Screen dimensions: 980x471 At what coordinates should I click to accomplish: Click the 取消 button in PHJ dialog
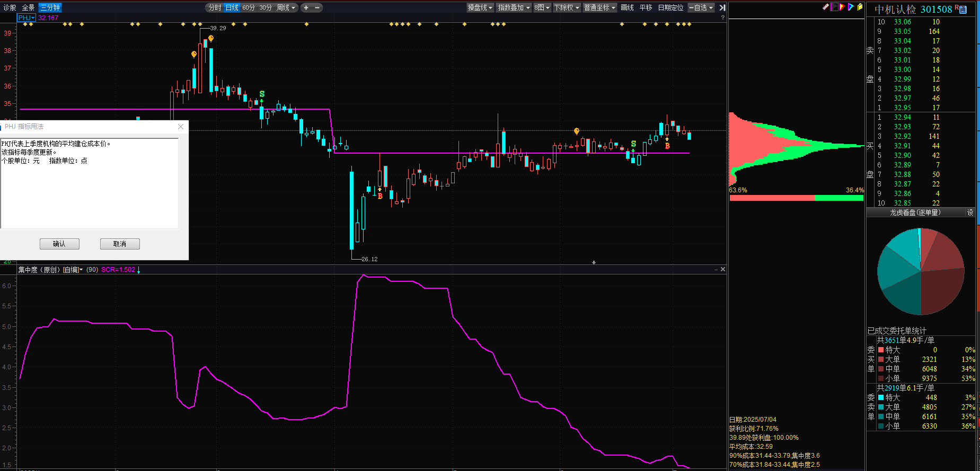(x=120, y=244)
